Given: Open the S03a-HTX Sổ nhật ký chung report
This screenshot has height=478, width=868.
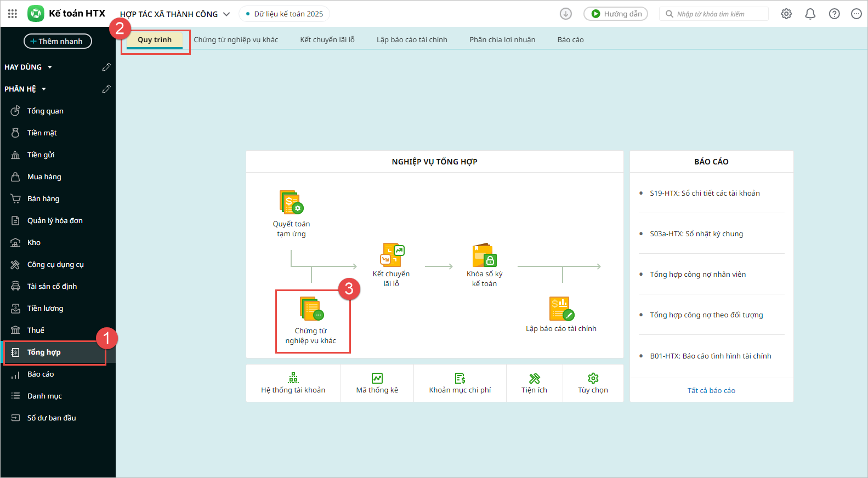Looking at the screenshot, I should click(x=696, y=234).
